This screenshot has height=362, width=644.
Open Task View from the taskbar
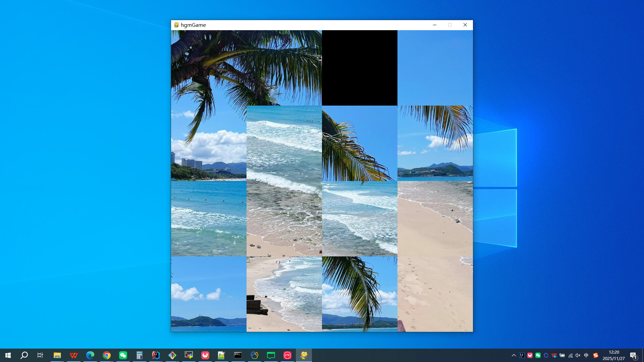[40, 355]
